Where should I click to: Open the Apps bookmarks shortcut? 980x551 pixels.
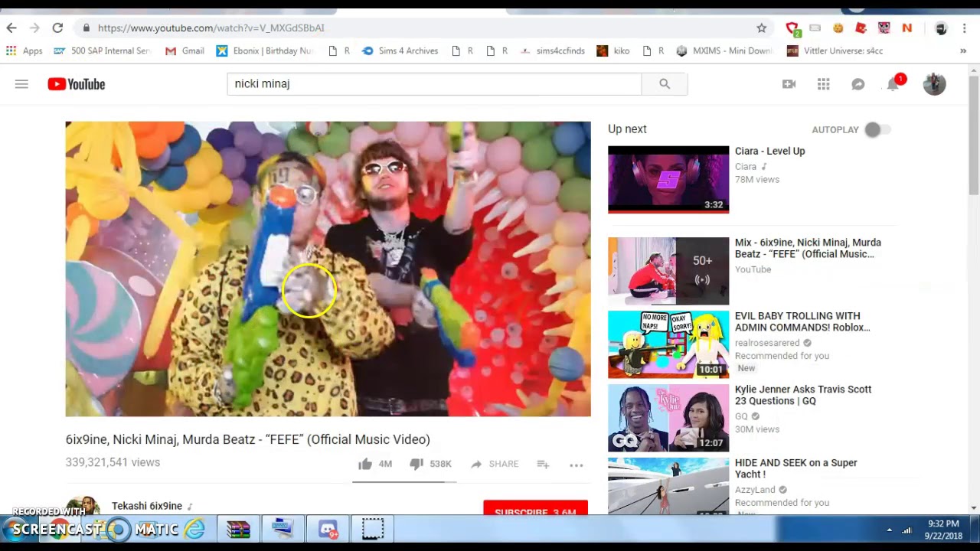tap(24, 51)
